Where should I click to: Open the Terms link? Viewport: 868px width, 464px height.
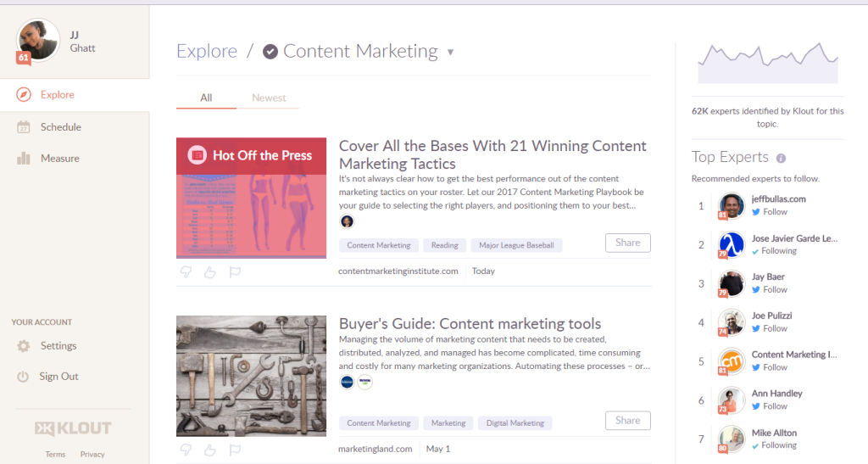55,455
